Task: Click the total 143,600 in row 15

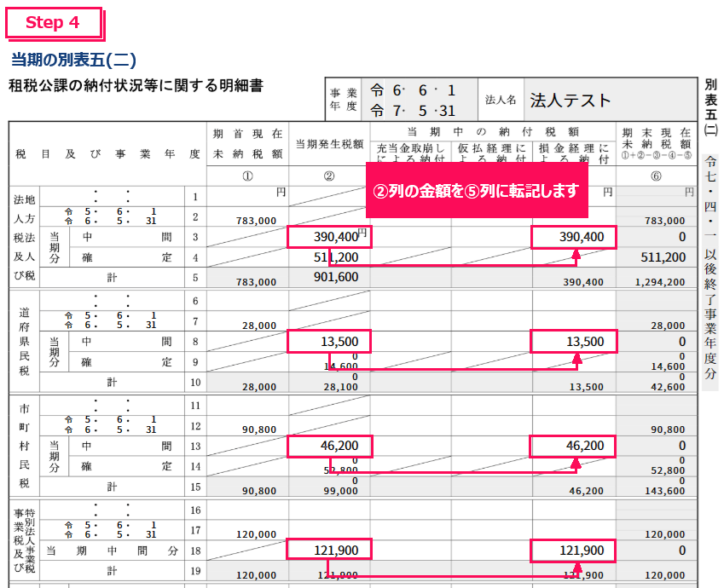Action: pos(665,491)
